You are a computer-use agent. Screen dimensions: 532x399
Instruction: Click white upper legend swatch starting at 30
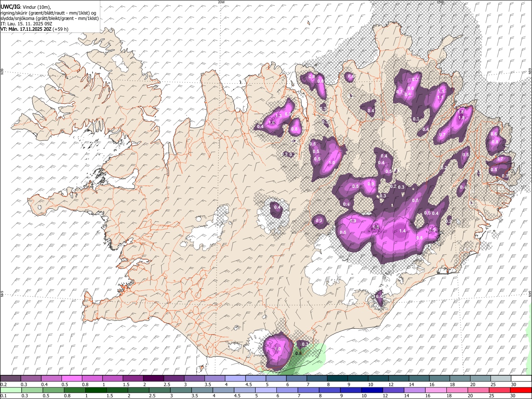coord(521,378)
